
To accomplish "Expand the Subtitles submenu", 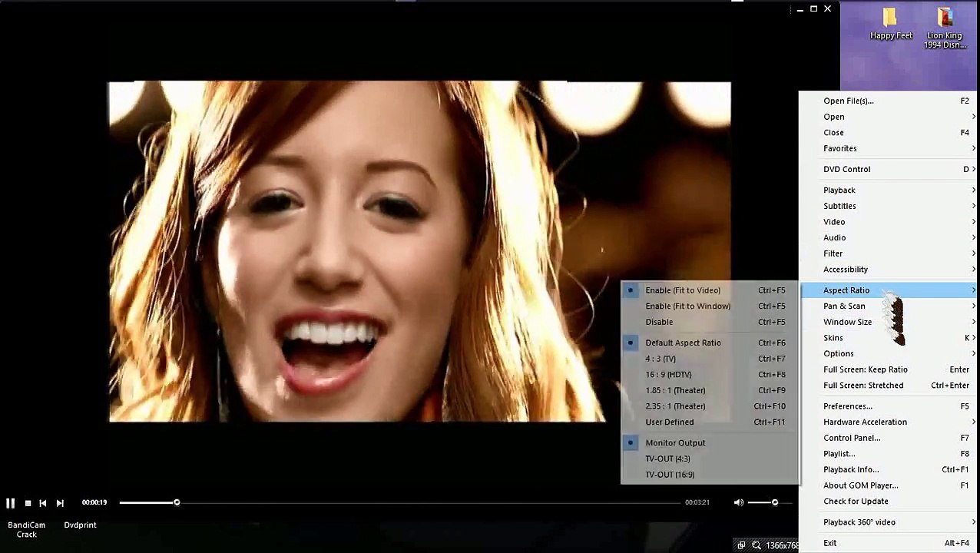I will click(889, 206).
